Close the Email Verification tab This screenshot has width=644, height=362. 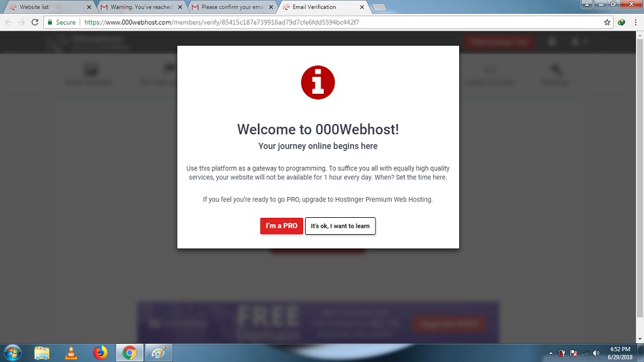tap(362, 7)
